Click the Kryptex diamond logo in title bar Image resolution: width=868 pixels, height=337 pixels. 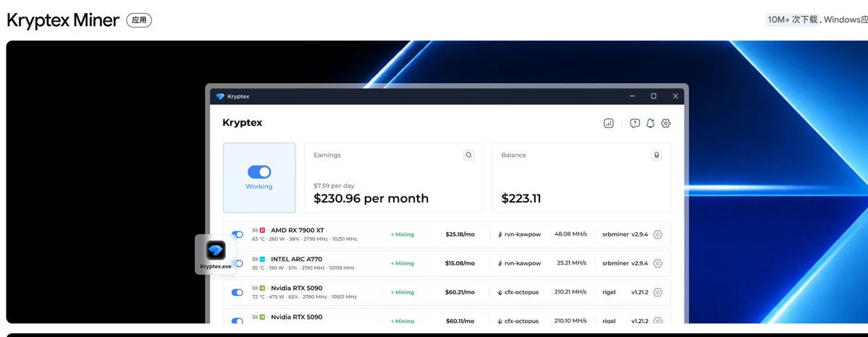[x=220, y=96]
